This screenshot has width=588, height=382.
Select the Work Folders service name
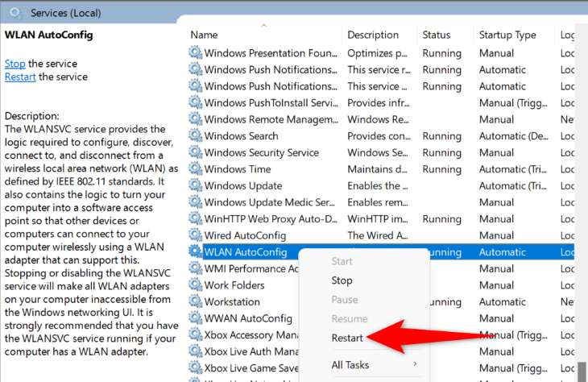234,284
